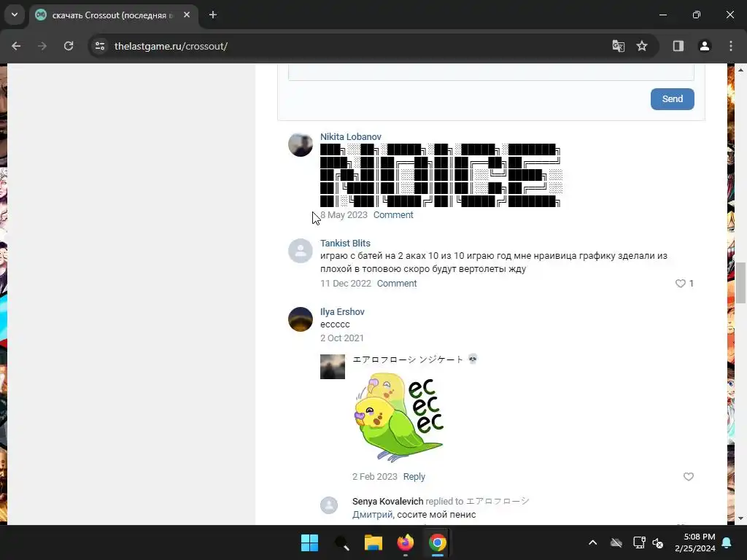Screen dimensions: 747x560
Task: Click the muted volume tray icon
Action: point(658,542)
